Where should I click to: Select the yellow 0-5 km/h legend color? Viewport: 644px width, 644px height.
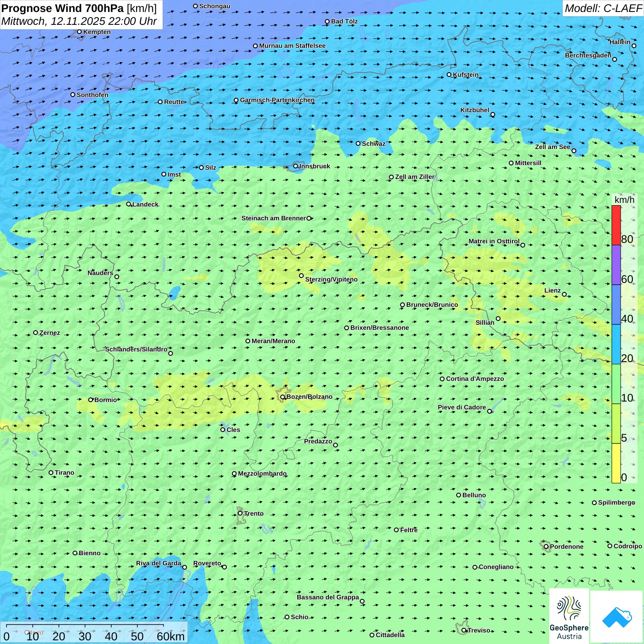click(616, 463)
